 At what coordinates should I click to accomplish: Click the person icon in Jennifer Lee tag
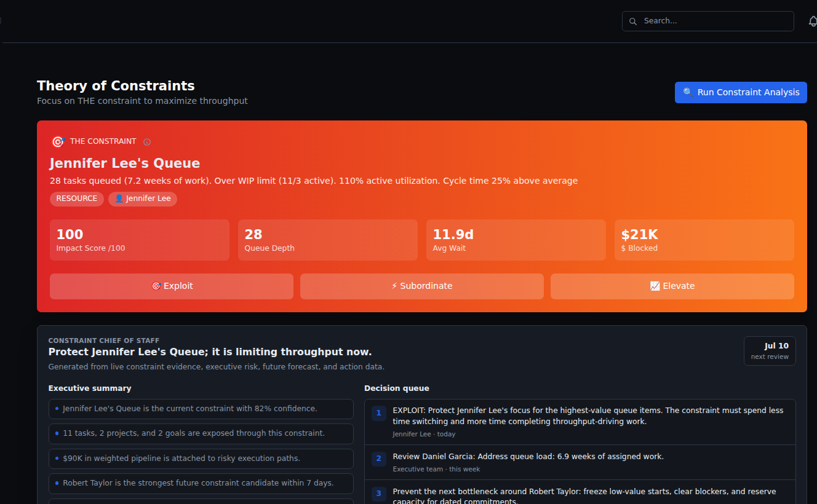[x=119, y=199]
